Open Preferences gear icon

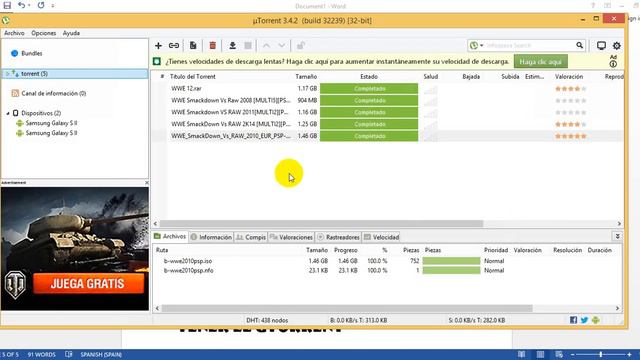tap(617, 46)
